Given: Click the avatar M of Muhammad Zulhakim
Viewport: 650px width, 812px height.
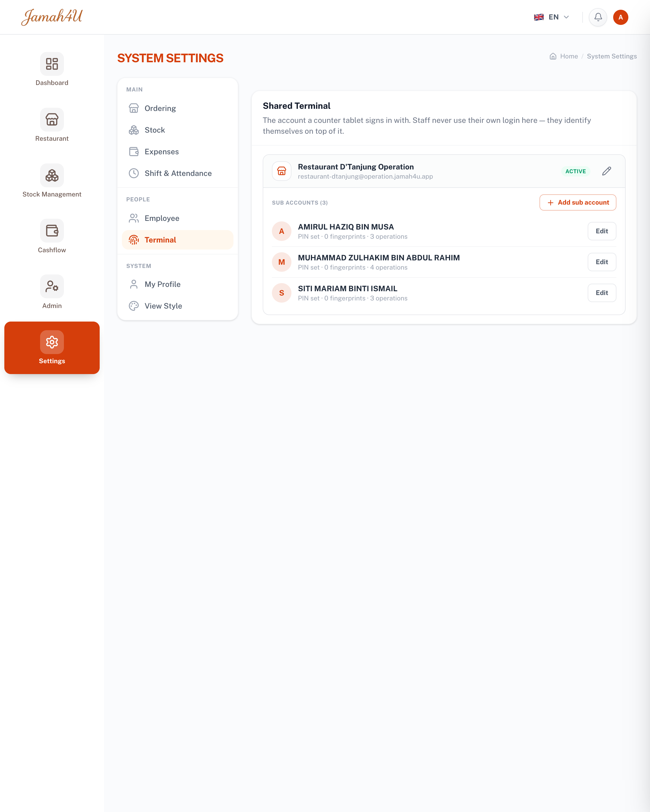Looking at the screenshot, I should (x=281, y=262).
